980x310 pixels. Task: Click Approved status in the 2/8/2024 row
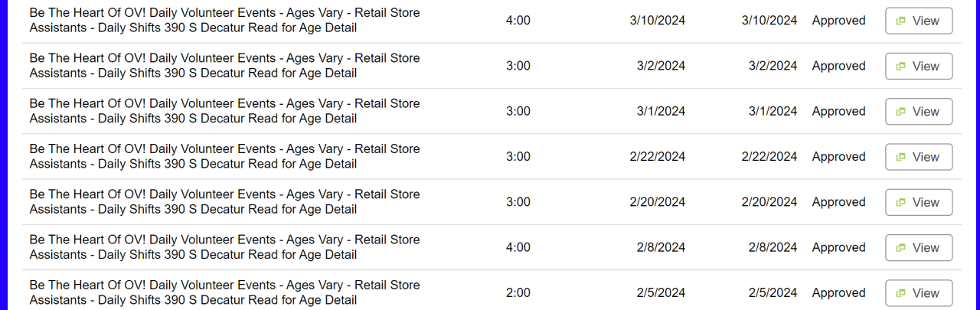click(x=838, y=247)
